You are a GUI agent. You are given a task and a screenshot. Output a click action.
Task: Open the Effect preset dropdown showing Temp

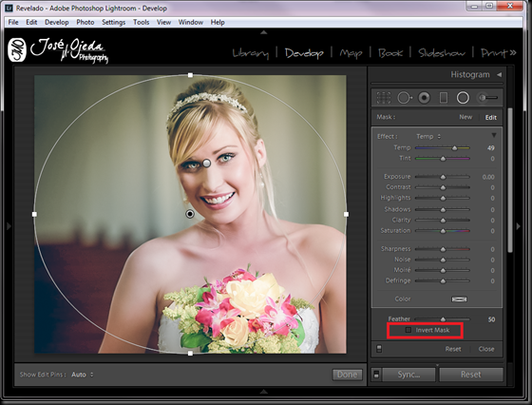tap(428, 137)
